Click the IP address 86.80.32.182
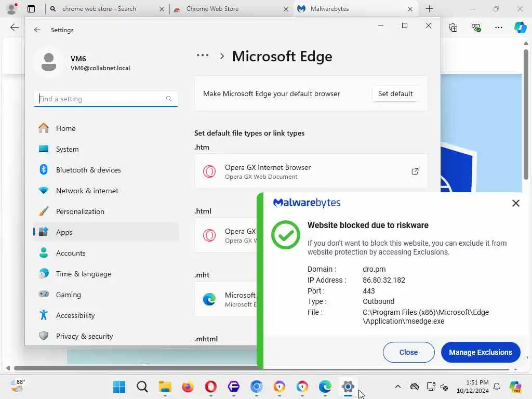This screenshot has height=399, width=532. [384, 280]
